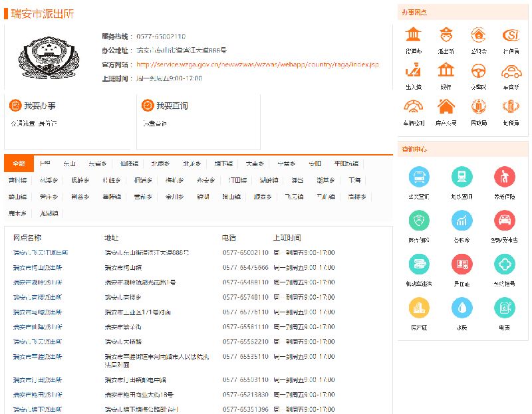Switch to the 安阳 area tab

(315, 163)
